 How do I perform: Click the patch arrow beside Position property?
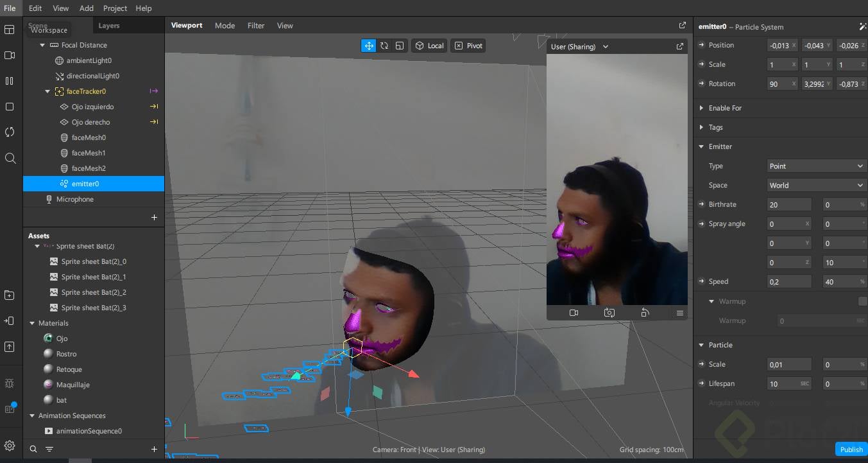(701, 45)
